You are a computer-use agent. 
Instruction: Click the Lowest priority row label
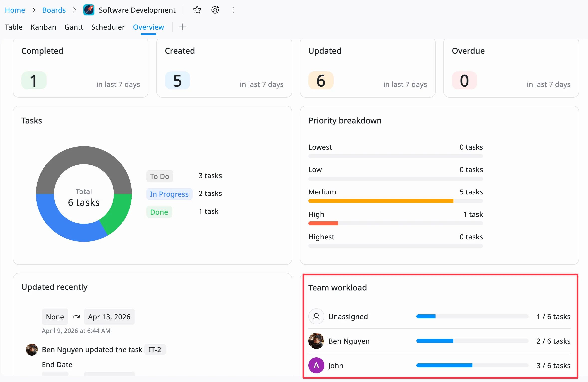click(x=320, y=147)
